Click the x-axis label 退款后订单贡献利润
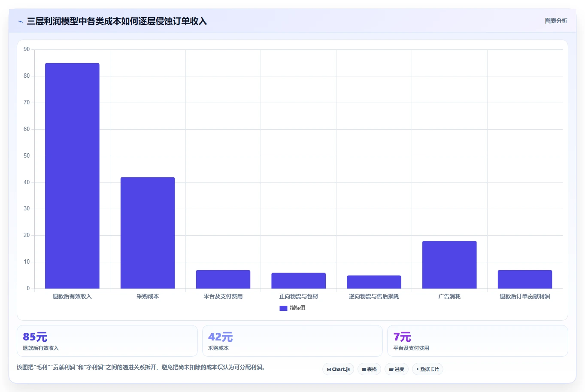Screen dimensions: 585x392 pos(525,296)
